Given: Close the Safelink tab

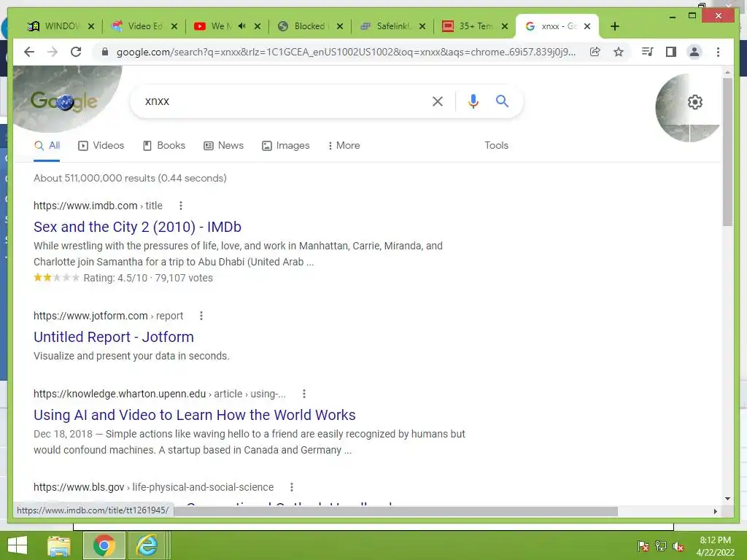Looking at the screenshot, I should tap(422, 26).
